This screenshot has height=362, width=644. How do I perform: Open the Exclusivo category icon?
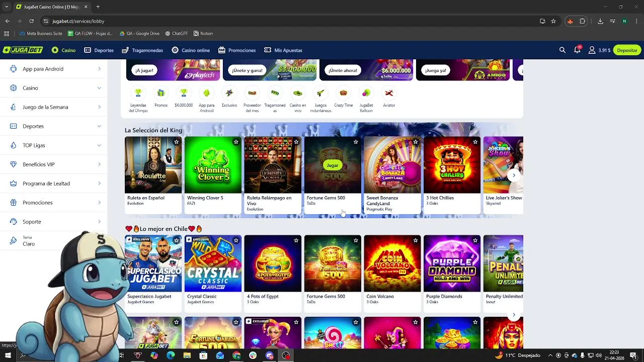click(x=229, y=93)
